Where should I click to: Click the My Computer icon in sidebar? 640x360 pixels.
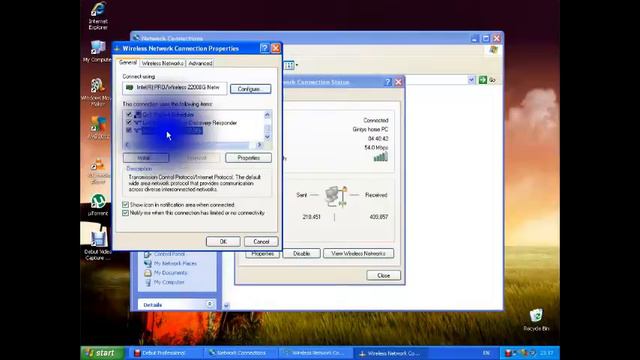coord(148,282)
